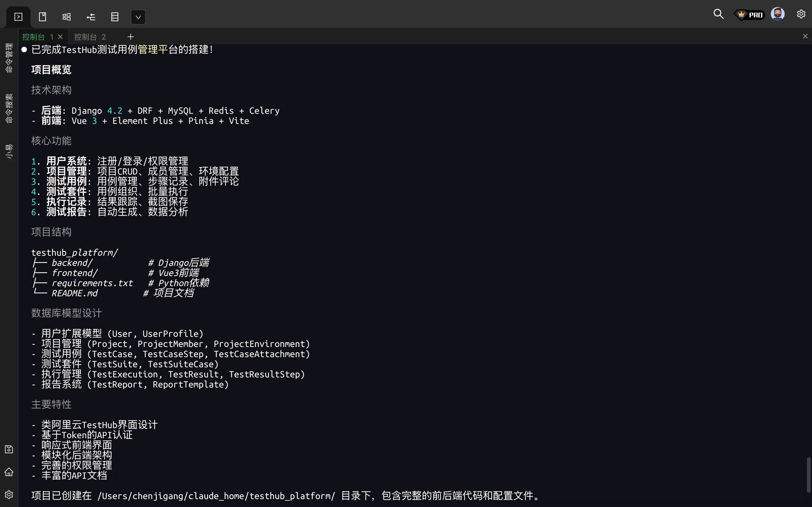The width and height of the screenshot is (812, 507).
Task: Open the top-right settings gear
Action: coord(801,14)
